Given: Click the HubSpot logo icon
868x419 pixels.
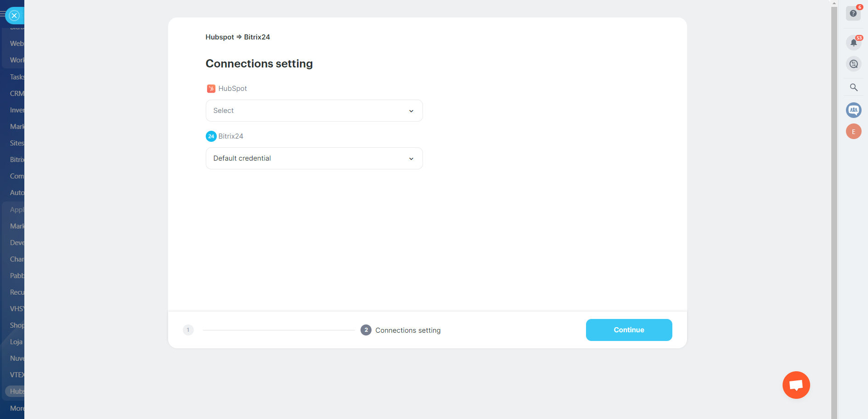Looking at the screenshot, I should (211, 89).
